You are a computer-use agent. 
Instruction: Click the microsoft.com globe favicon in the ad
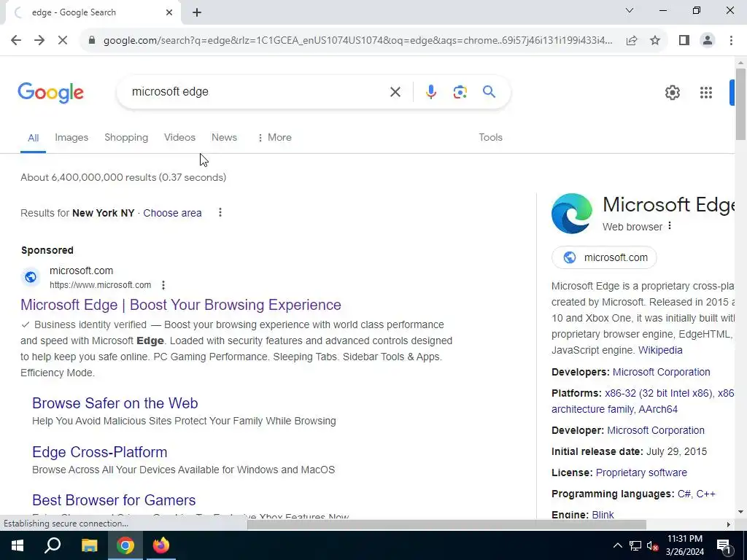point(31,276)
